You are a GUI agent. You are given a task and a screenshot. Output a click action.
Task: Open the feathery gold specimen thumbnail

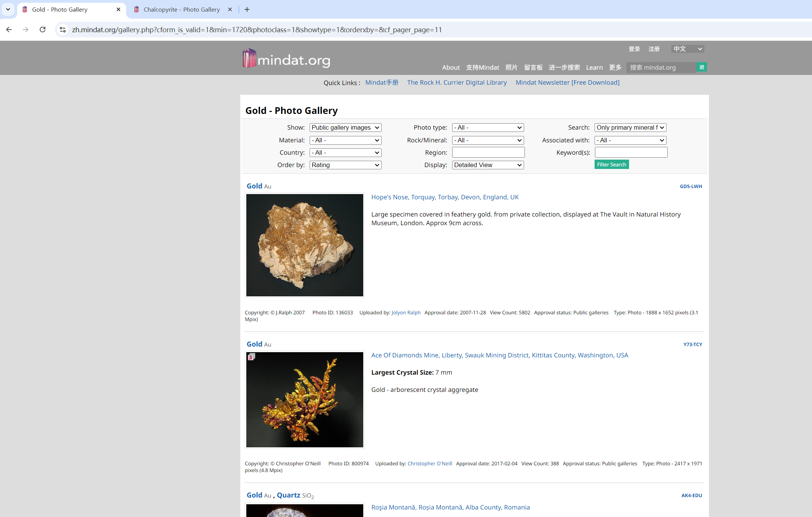pos(304,245)
